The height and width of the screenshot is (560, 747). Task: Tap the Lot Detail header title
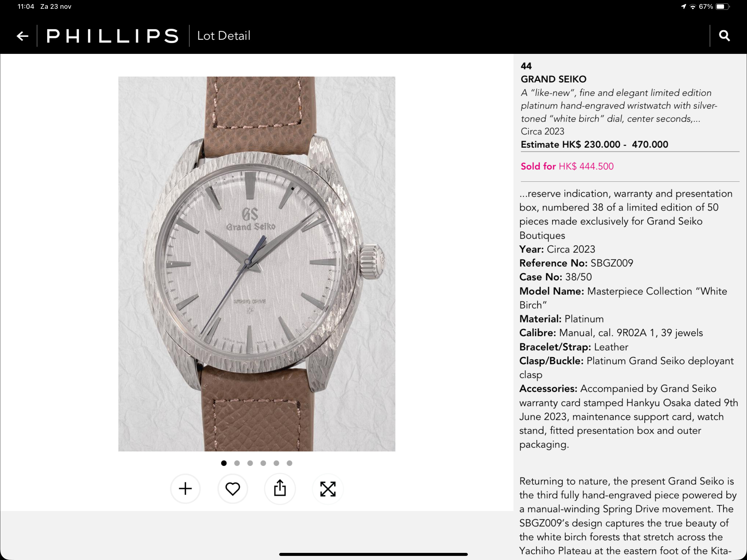[224, 36]
